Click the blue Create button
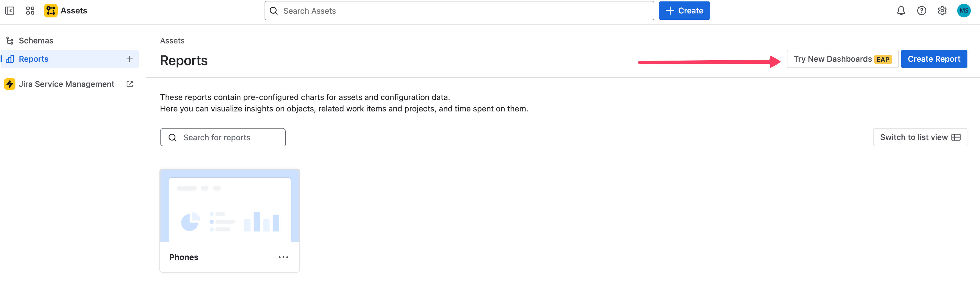This screenshot has width=980, height=296. [684, 11]
